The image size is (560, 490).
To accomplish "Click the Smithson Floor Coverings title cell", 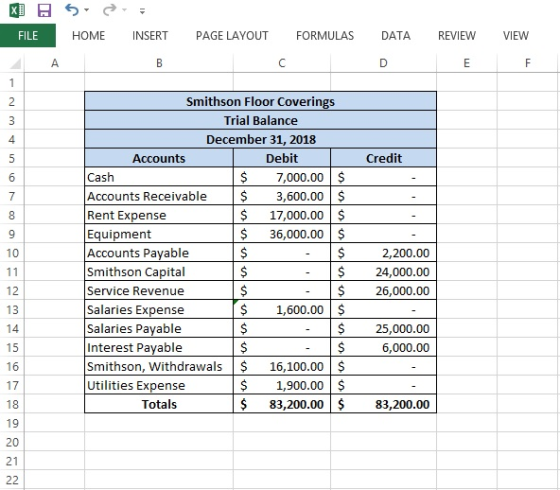I will pos(260,101).
